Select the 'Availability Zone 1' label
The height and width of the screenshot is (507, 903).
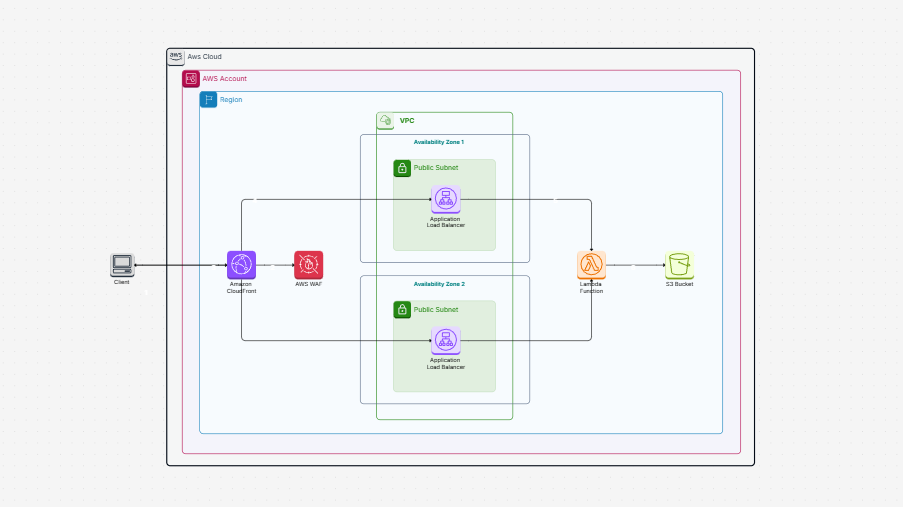coord(439,142)
